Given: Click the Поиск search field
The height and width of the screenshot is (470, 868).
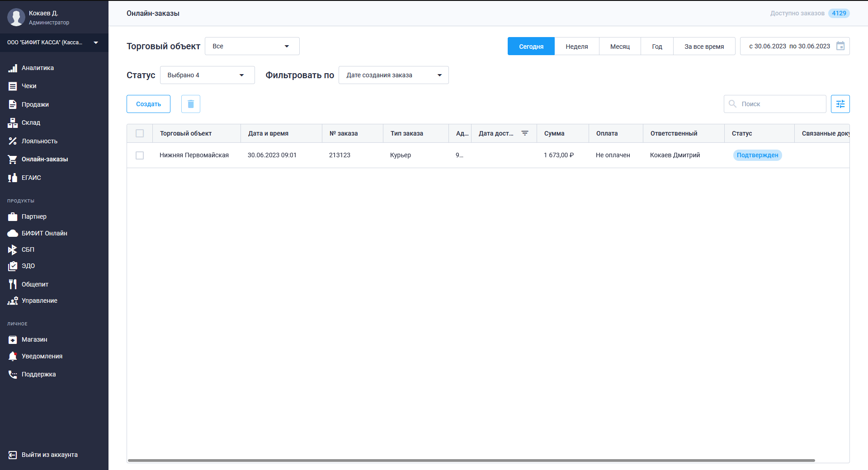Looking at the screenshot, I should 775,104.
